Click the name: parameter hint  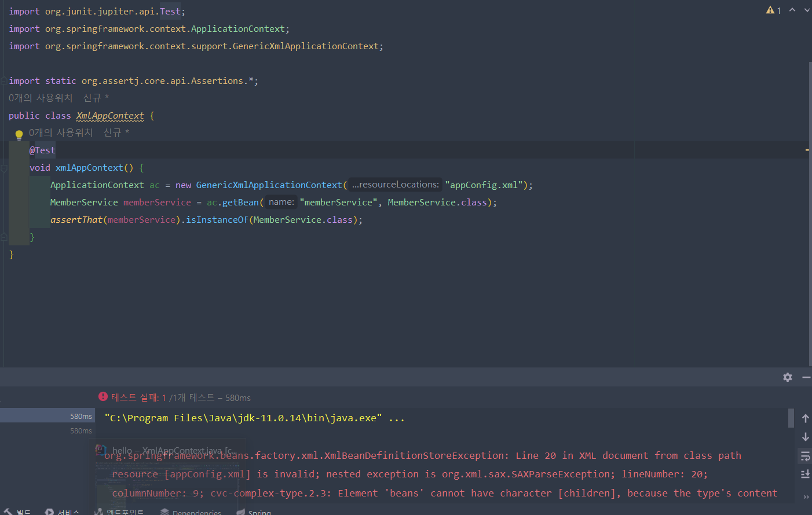(281, 202)
